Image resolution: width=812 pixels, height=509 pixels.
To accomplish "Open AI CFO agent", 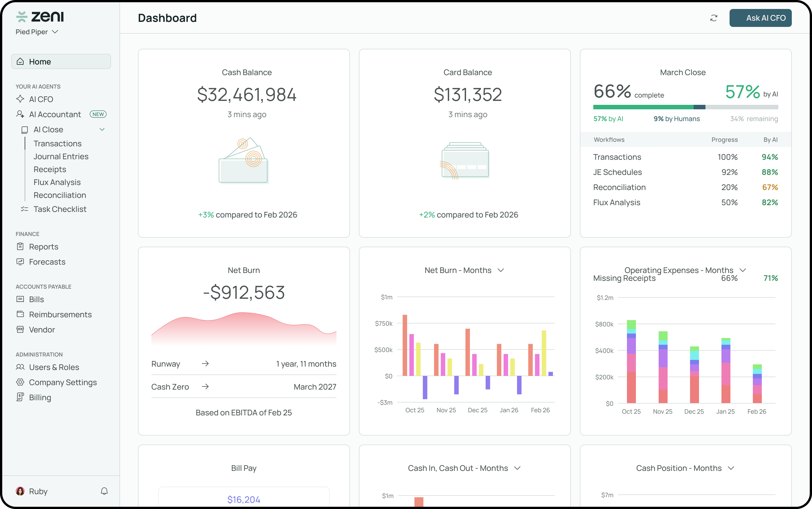I will pos(41,99).
